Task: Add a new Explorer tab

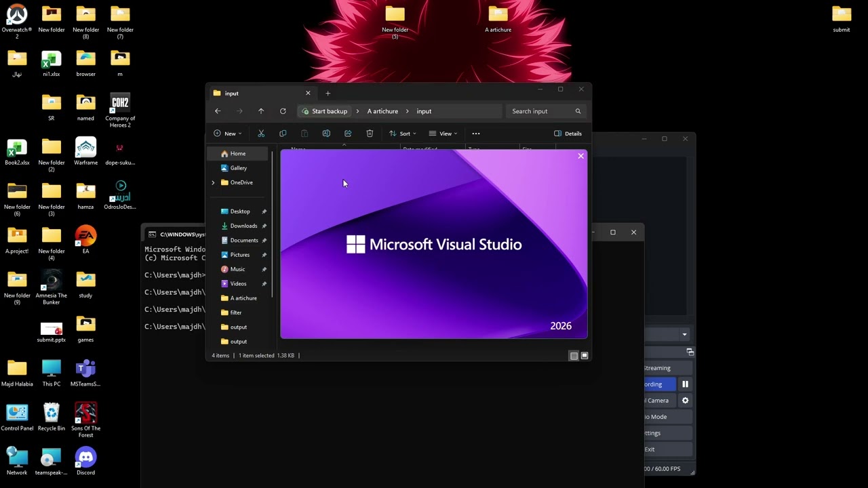Action: pyautogui.click(x=328, y=93)
